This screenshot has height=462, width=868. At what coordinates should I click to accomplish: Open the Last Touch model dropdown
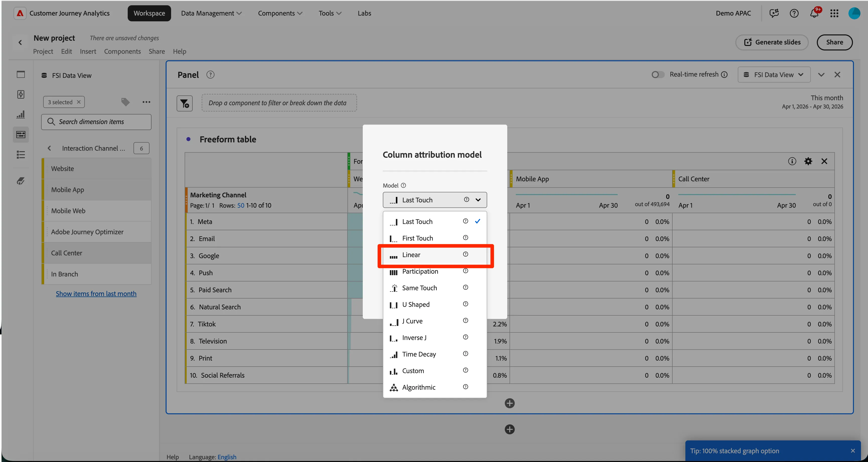click(x=435, y=200)
